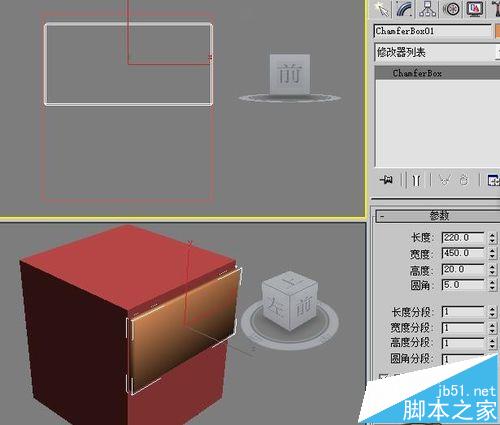
Task: Click the 圆角分段 value field
Action: point(463,359)
